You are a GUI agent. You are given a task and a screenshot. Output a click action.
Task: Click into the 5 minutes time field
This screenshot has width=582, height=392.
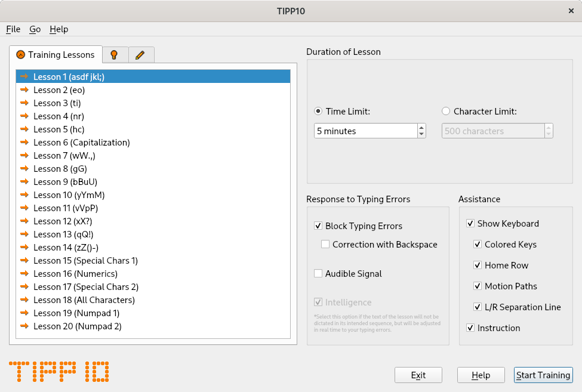point(365,131)
